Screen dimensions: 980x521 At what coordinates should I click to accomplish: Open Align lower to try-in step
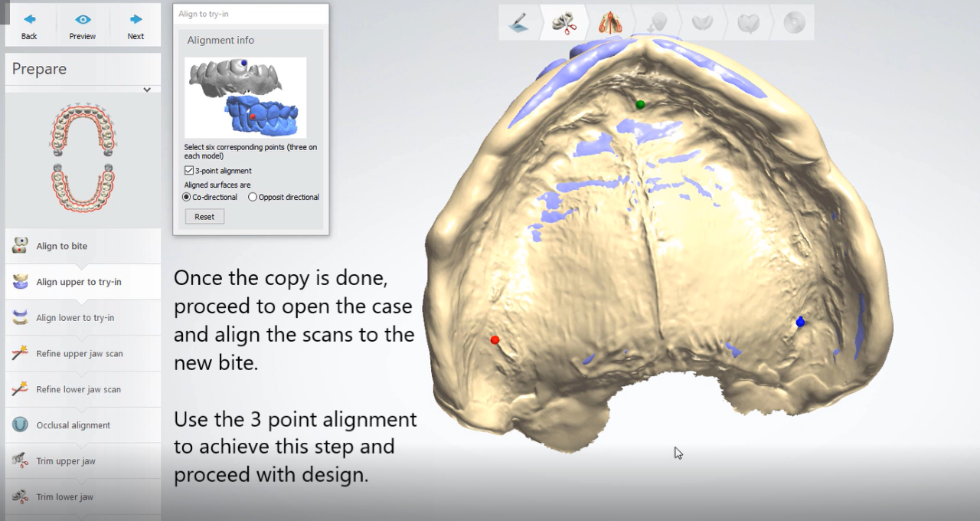pyautogui.click(x=83, y=317)
